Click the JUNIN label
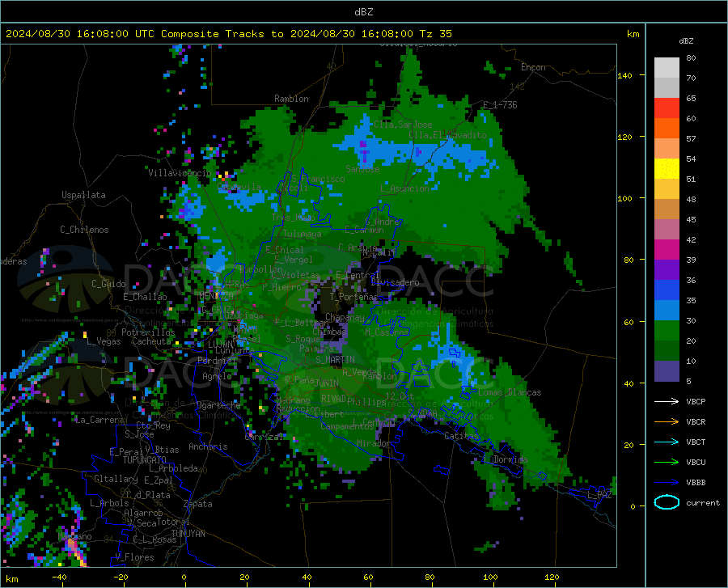Screen dimensions: 728x588 point(327,383)
